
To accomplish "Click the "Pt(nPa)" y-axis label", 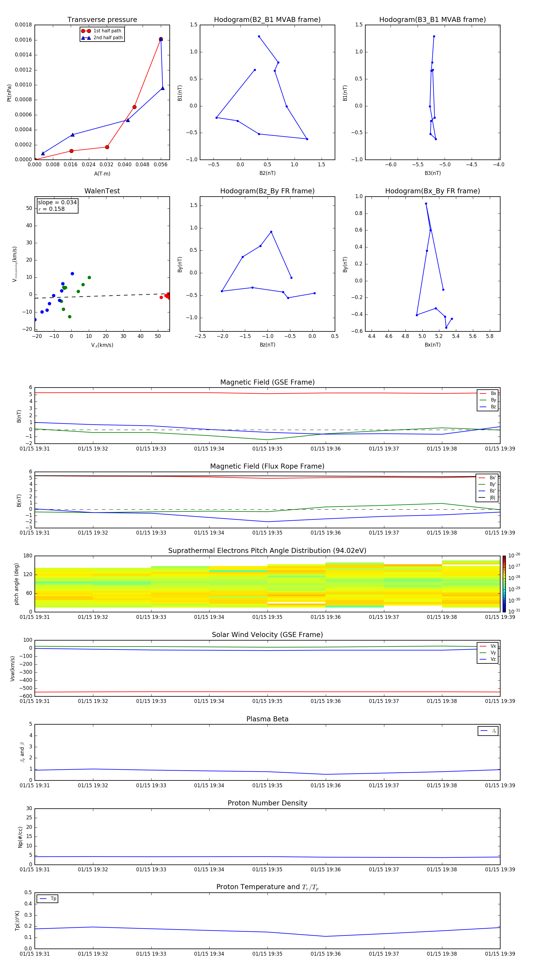I will click(x=9, y=93).
